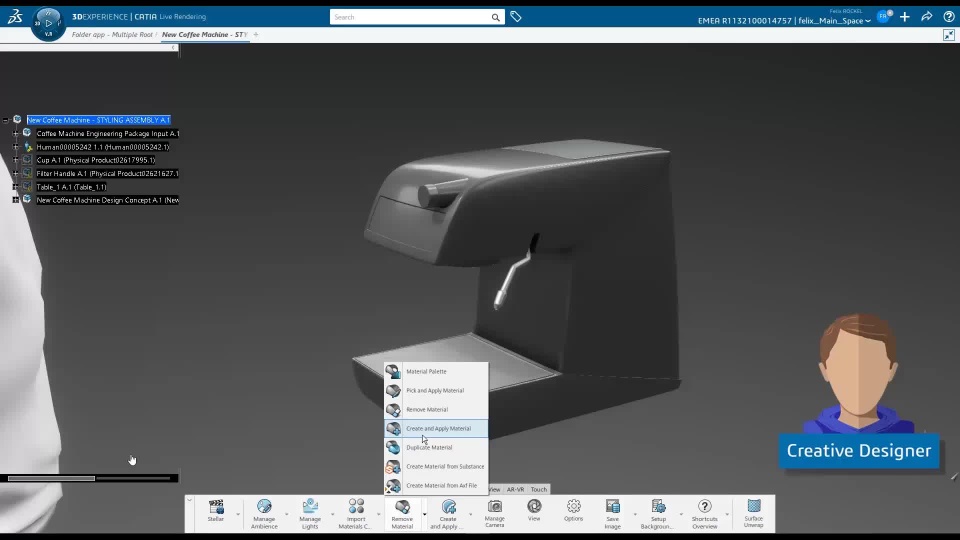Viewport: 960px width, 540px height.
Task: Select Filter Handle A.1 tree item
Action: (x=107, y=174)
